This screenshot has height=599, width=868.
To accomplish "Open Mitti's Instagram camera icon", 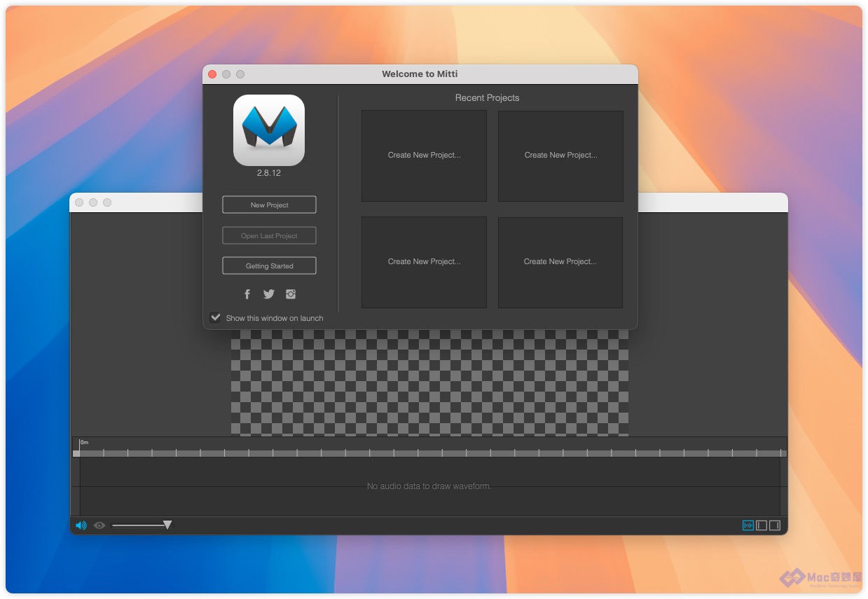I will [291, 294].
